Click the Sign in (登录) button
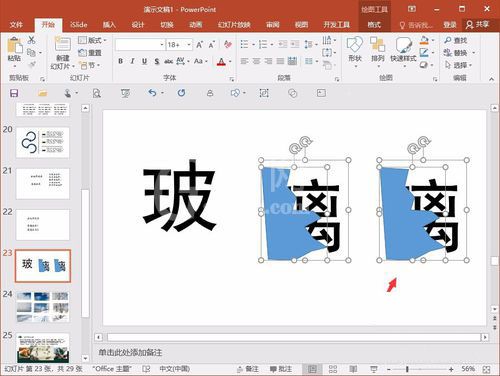Screen dimensions: 500x376 tap(450, 25)
